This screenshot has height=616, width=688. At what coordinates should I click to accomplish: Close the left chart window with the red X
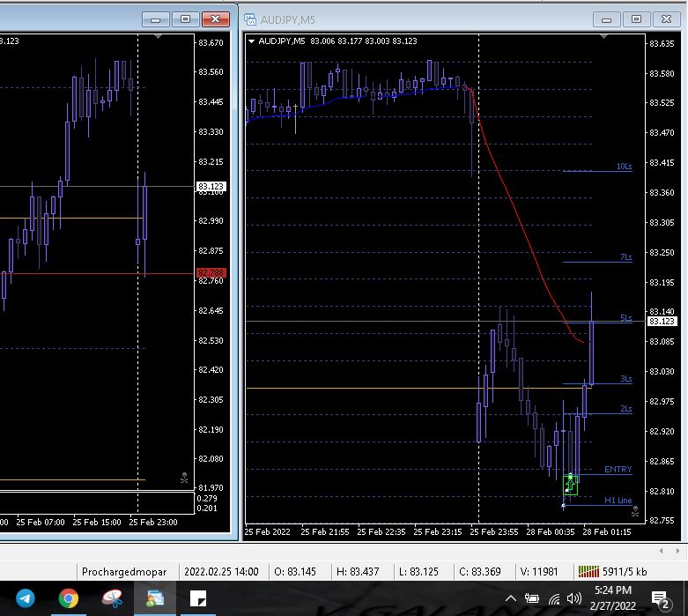click(x=216, y=19)
